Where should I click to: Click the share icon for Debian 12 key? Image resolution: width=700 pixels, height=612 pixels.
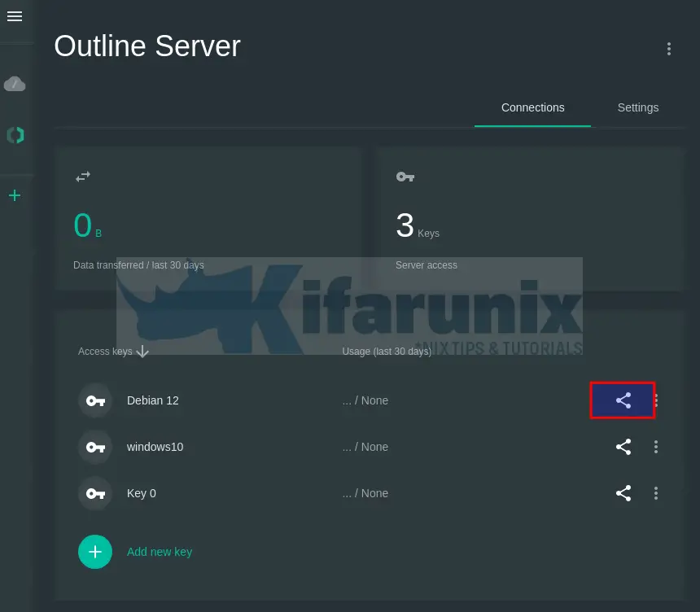pyautogui.click(x=623, y=400)
